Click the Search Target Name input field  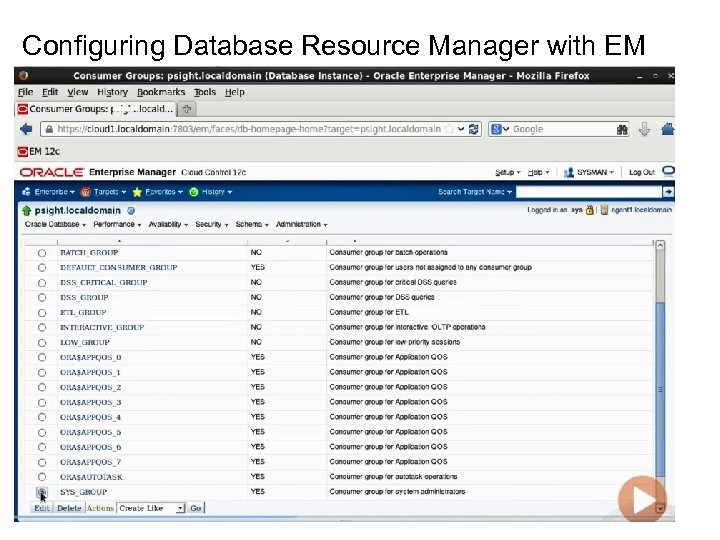click(589, 192)
